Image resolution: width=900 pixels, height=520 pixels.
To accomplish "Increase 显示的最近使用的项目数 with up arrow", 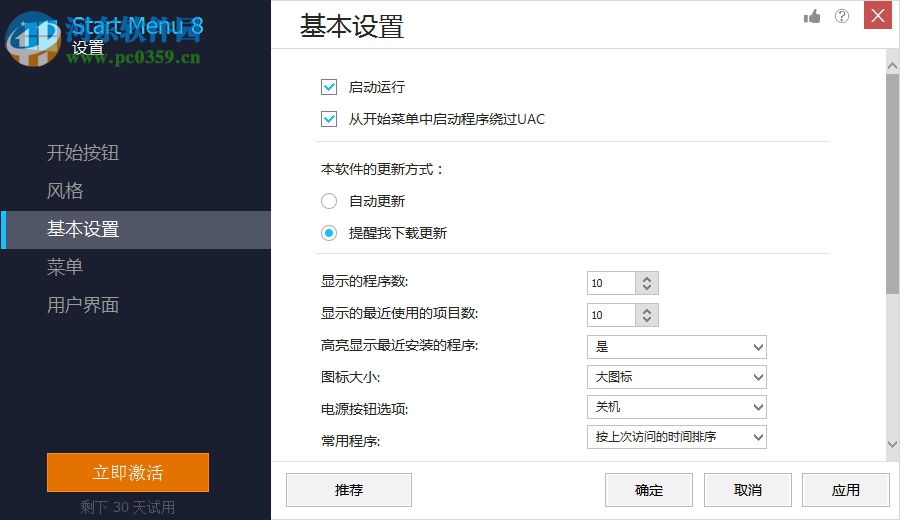I will coord(647,311).
